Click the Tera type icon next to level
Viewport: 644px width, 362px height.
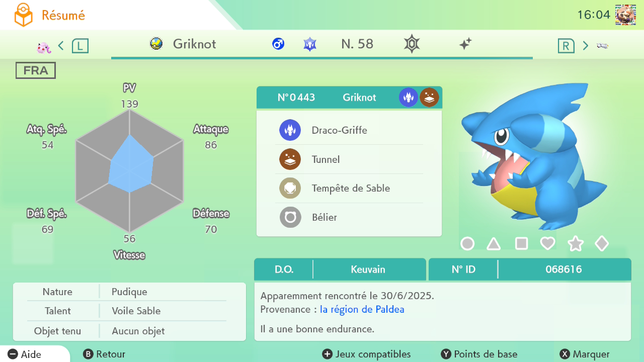310,44
